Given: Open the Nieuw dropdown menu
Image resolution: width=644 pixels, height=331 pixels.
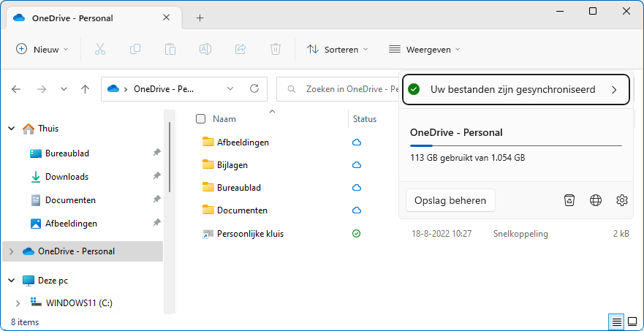Looking at the screenshot, I should pos(42,49).
